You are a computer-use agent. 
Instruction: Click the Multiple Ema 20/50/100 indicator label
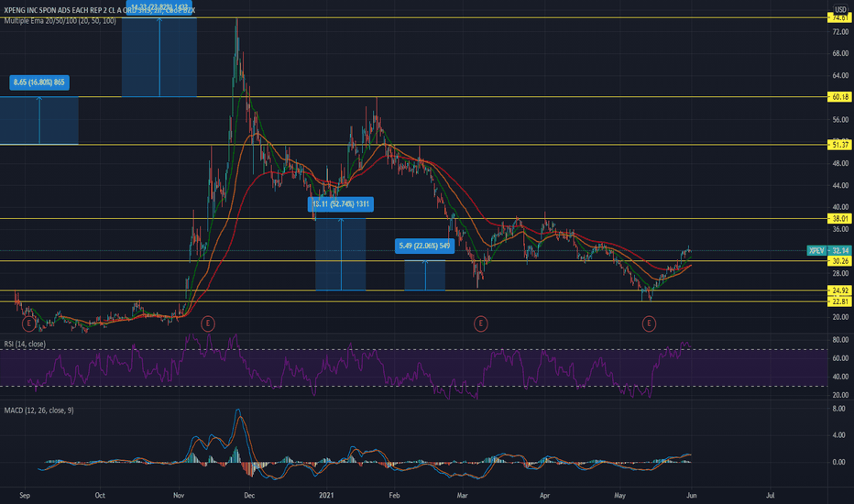click(x=60, y=21)
